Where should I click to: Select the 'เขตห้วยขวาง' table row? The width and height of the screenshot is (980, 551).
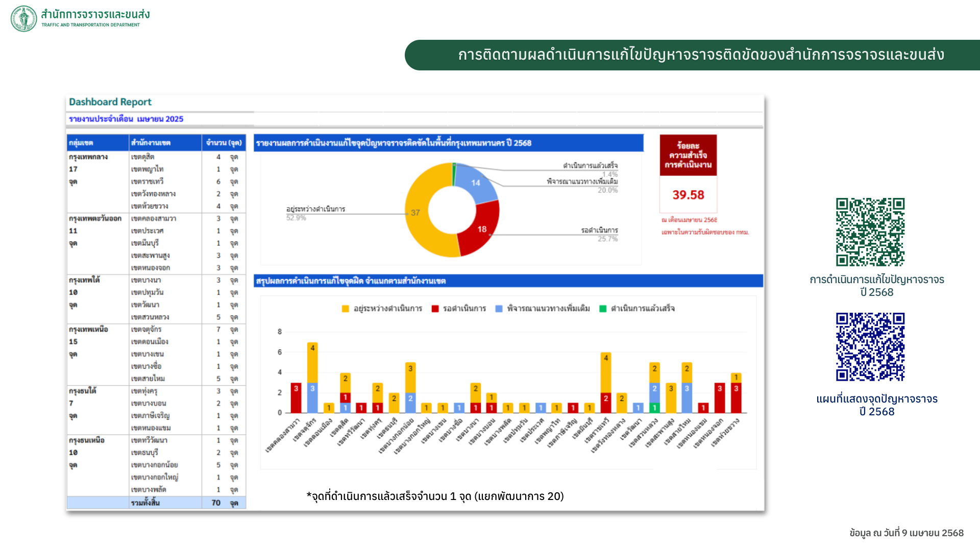[x=187, y=206]
